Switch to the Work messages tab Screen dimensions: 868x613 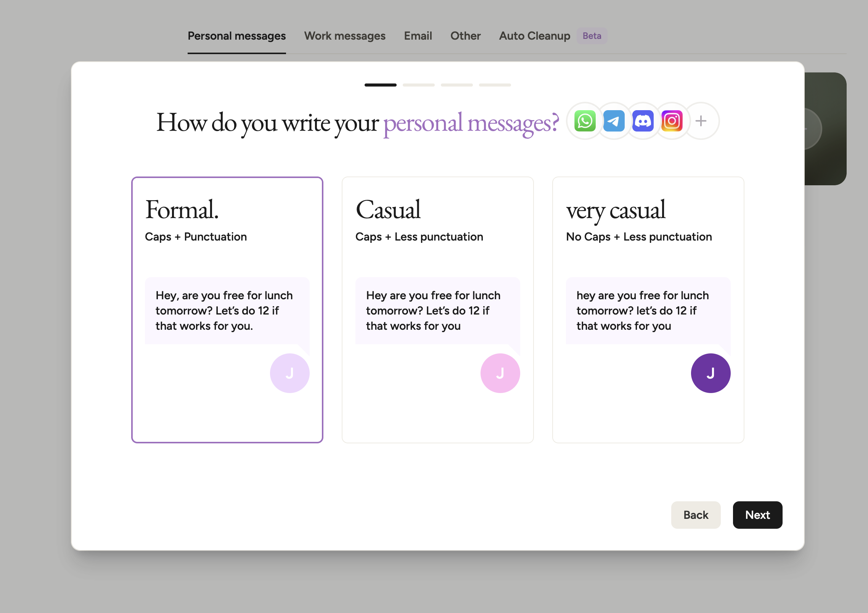(345, 36)
